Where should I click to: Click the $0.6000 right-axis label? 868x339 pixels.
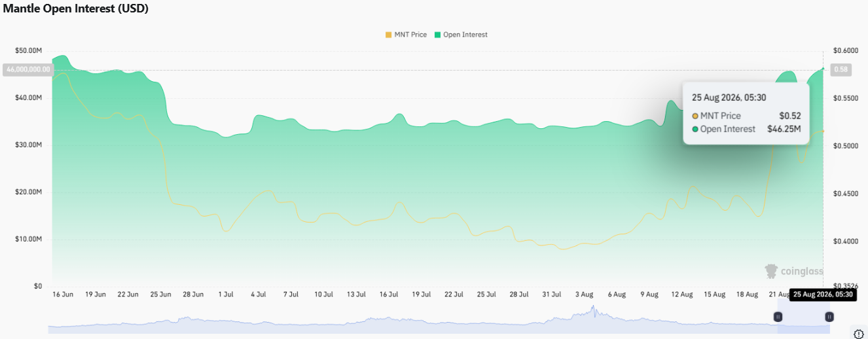pyautogui.click(x=845, y=50)
